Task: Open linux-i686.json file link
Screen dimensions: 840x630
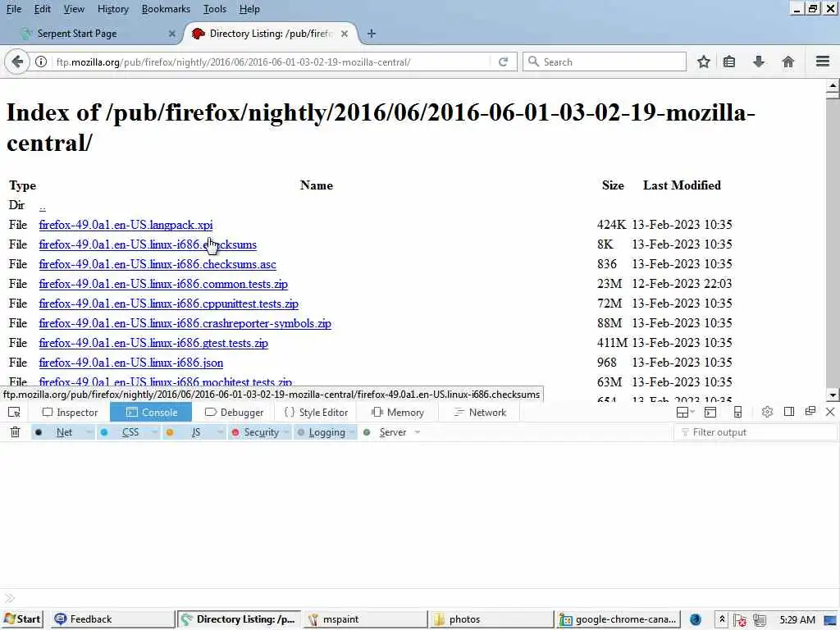Action: pyautogui.click(x=131, y=363)
